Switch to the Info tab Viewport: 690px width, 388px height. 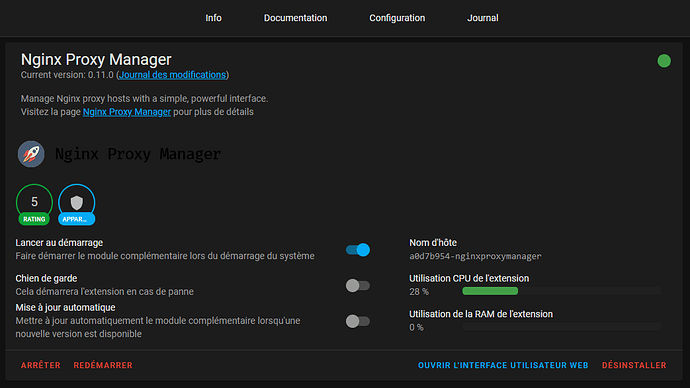[213, 18]
